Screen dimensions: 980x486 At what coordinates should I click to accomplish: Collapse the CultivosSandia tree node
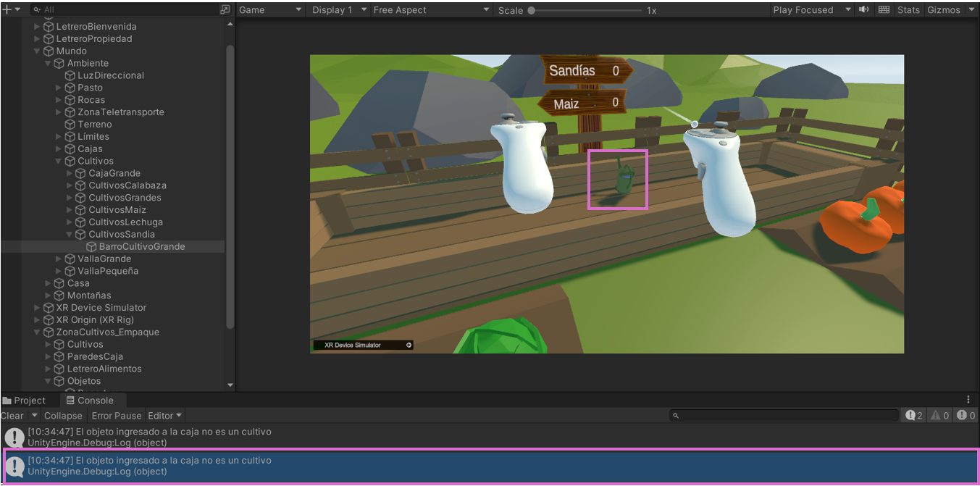pos(70,235)
